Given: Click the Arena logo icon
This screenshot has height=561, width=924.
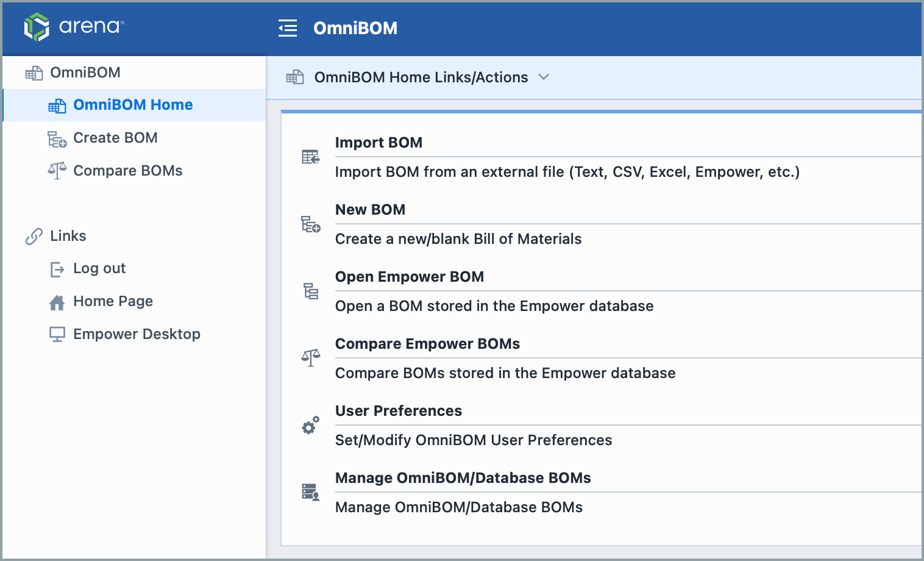Looking at the screenshot, I should (x=37, y=27).
